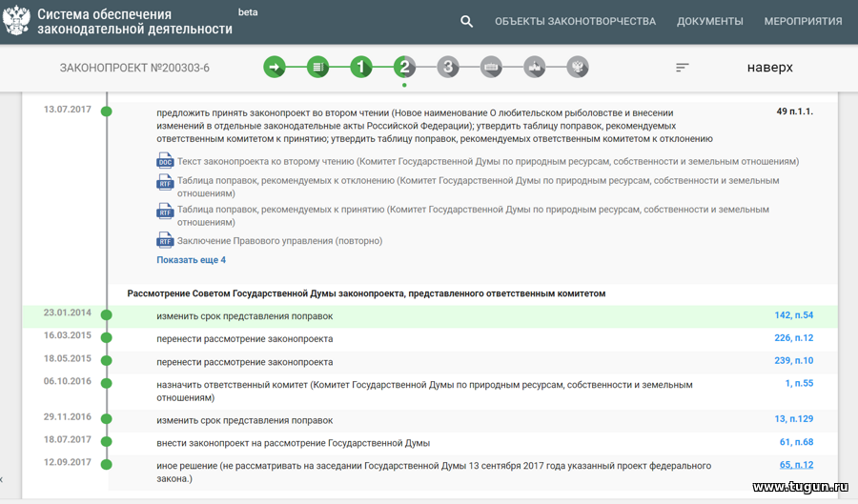This screenshot has width=858, height=504.
Task: Click timeline marker dated 16.03.2015
Action: 106,338
